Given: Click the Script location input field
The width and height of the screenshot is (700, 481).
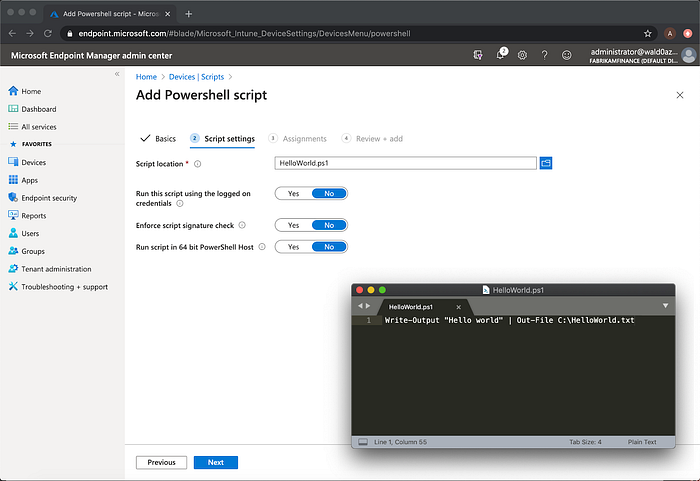Looking at the screenshot, I should 405,163.
